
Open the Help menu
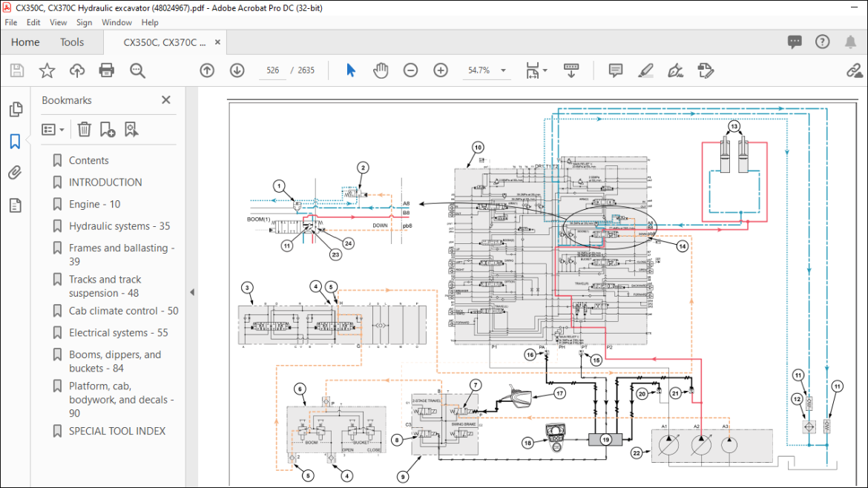coord(149,22)
